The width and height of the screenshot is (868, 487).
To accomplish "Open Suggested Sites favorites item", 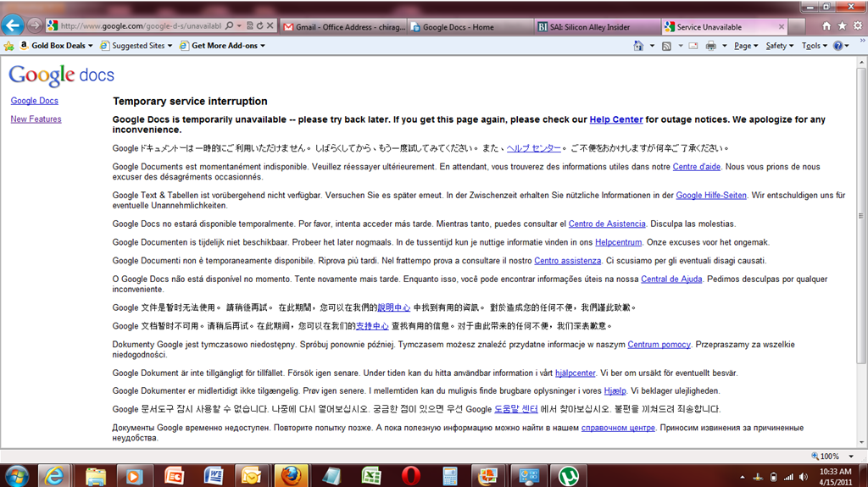I will point(136,46).
